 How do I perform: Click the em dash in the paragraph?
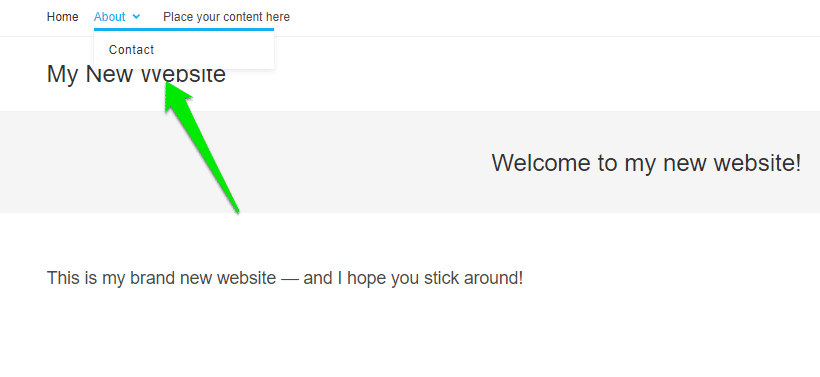click(x=289, y=278)
